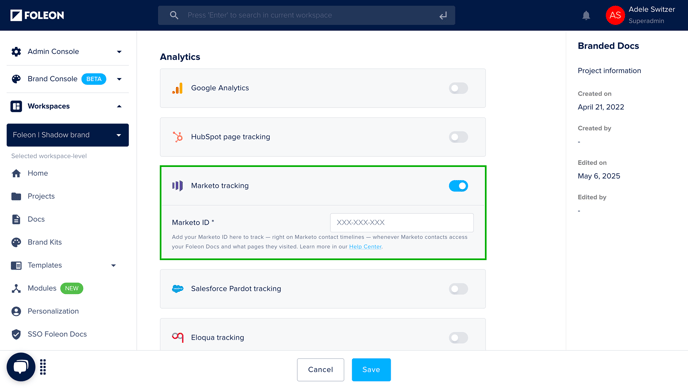Enable Salesforce Pardot tracking toggle
The height and width of the screenshot is (389, 688).
[x=458, y=289]
